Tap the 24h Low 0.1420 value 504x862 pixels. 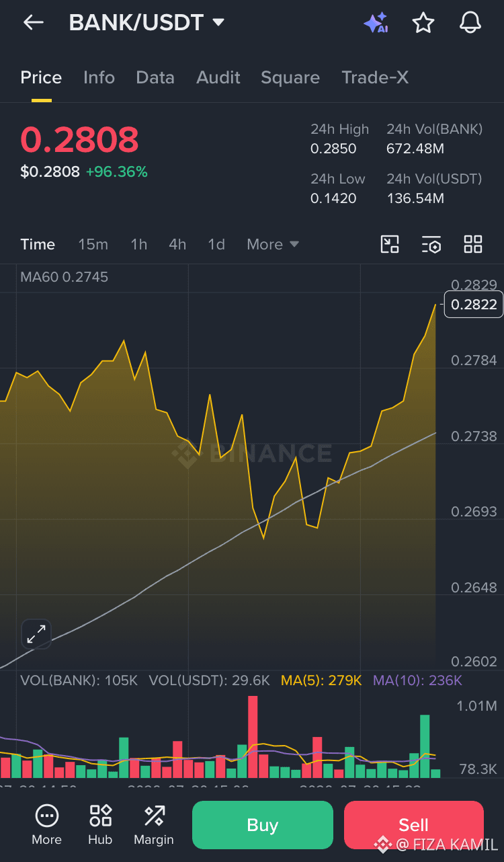pos(333,198)
